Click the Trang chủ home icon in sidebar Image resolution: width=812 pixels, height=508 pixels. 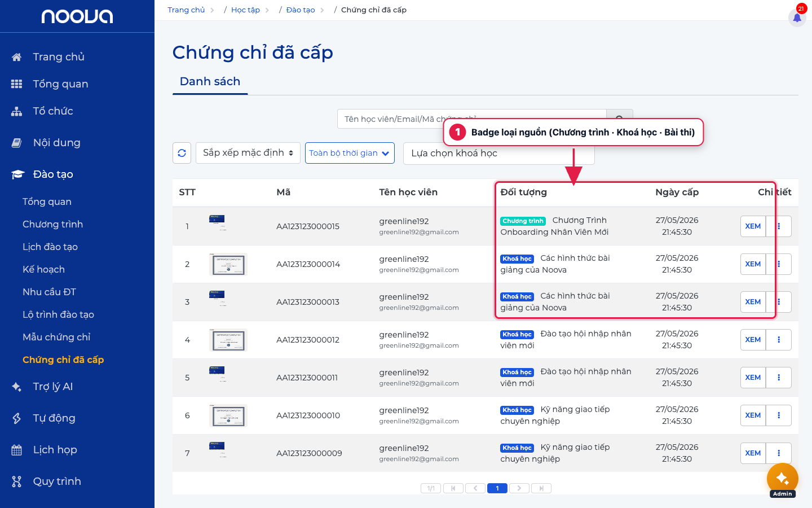pos(17,57)
